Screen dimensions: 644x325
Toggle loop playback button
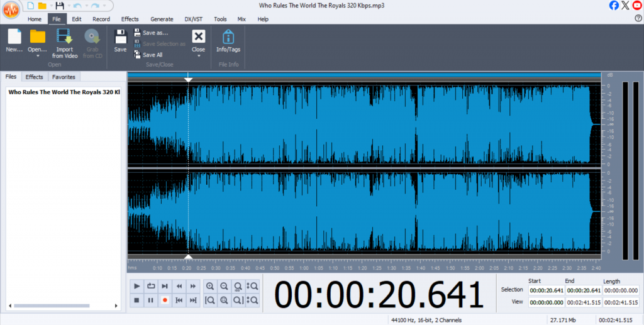(x=151, y=286)
